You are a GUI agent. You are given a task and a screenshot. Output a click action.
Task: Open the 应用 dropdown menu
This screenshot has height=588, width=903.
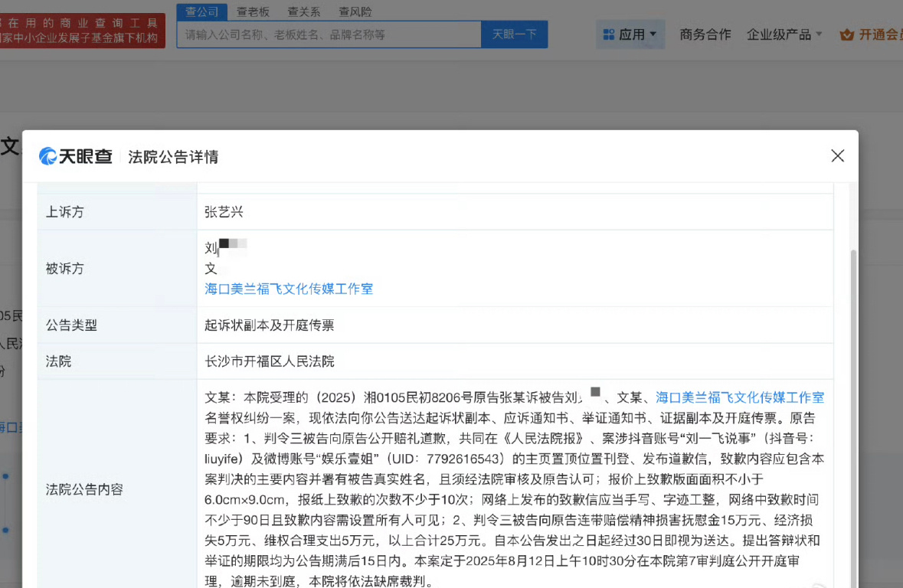pos(630,34)
